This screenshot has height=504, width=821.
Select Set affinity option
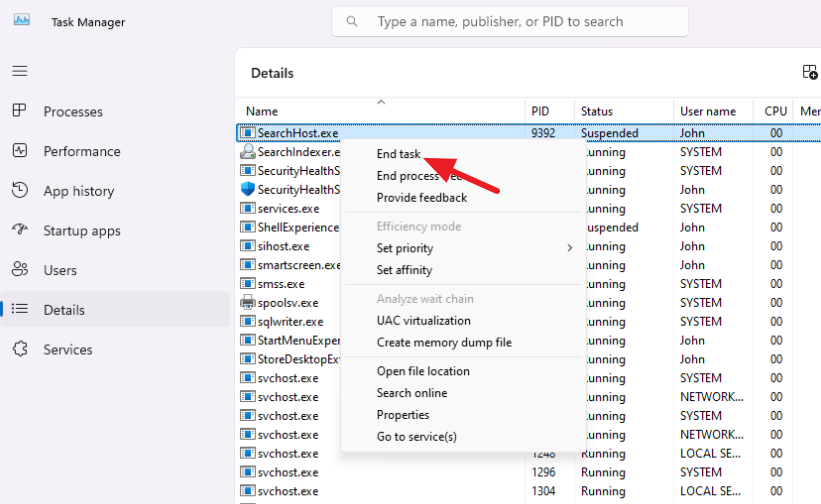[404, 270]
